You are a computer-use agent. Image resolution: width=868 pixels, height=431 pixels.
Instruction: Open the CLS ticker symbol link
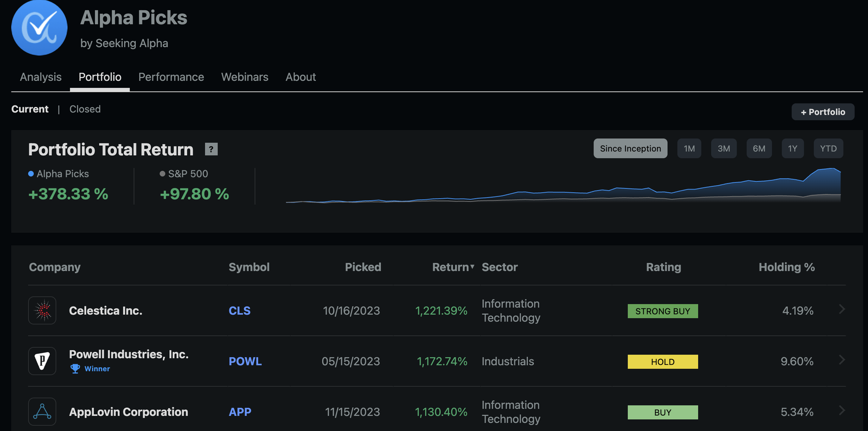[239, 310]
